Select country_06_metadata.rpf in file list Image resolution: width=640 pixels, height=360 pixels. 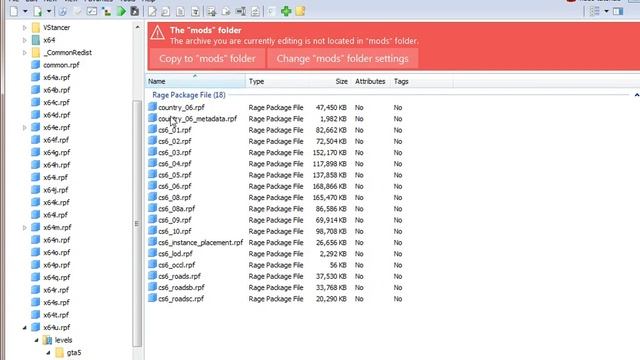[x=197, y=119]
